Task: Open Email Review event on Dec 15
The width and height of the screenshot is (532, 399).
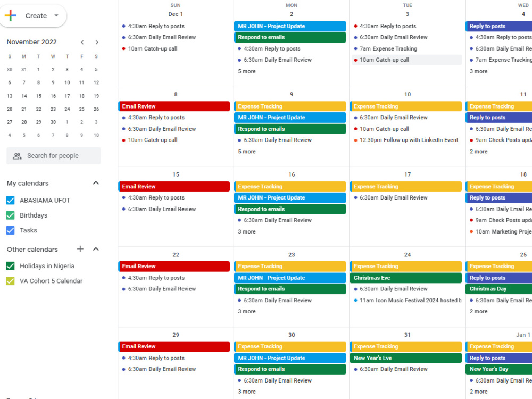Action: point(174,186)
